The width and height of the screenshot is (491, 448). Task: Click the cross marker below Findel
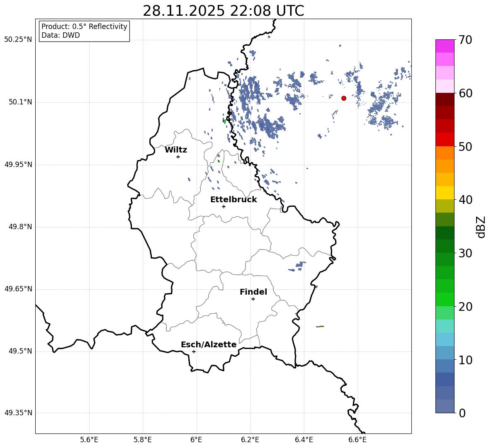tap(253, 299)
